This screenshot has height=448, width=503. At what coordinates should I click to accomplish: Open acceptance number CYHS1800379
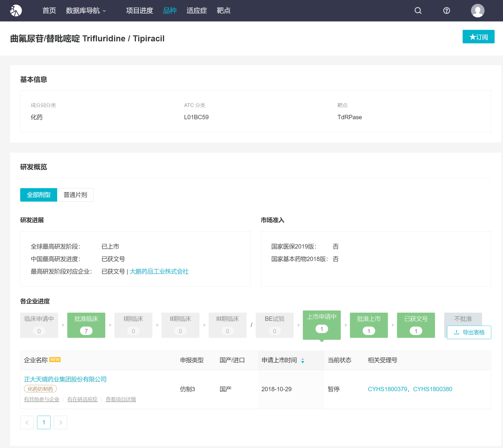click(388, 389)
